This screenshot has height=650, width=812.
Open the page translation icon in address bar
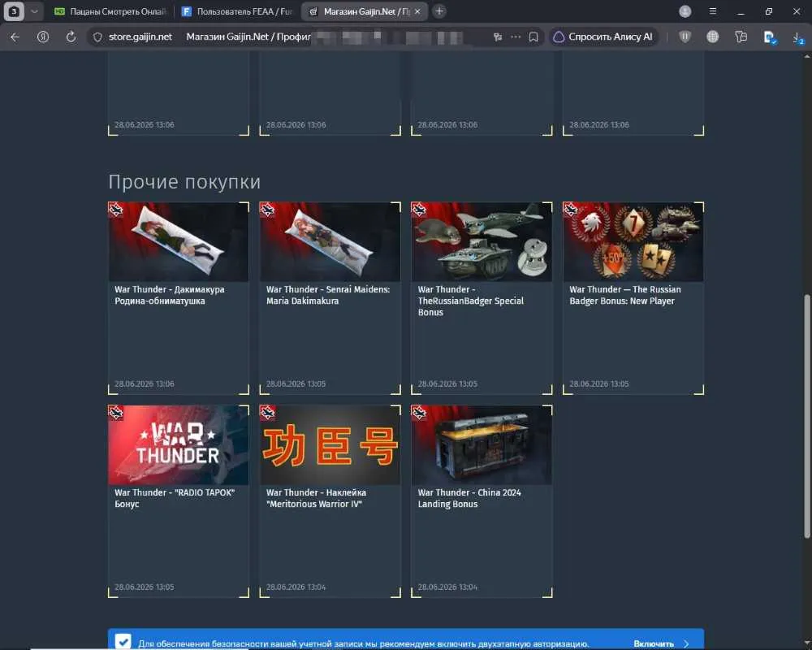pos(498,37)
